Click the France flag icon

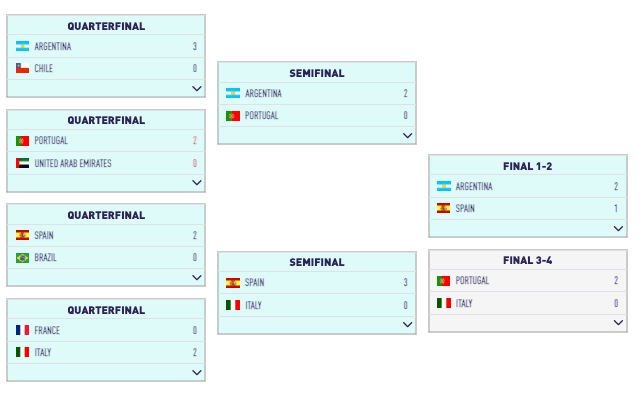pyautogui.click(x=22, y=330)
